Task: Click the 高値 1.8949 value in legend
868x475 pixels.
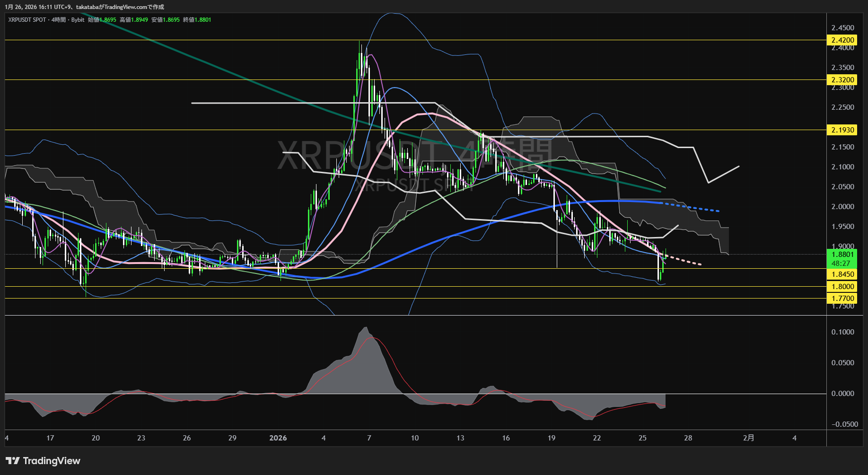Action: 134,20
